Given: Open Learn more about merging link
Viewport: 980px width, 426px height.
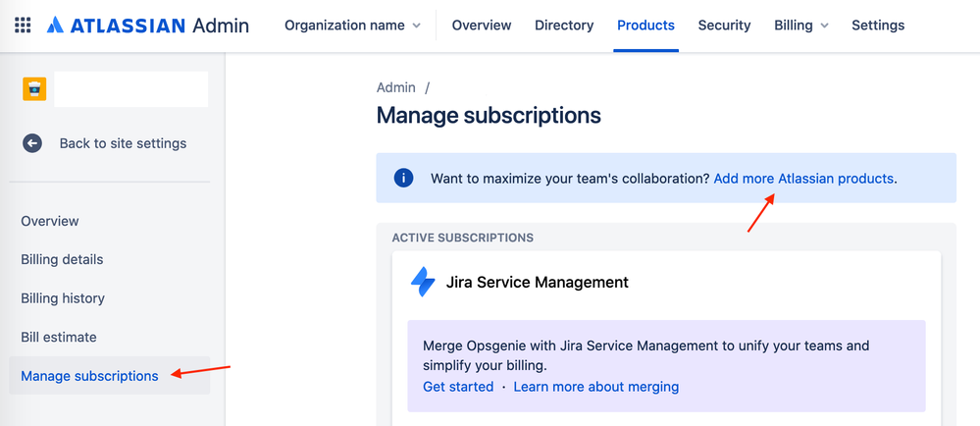Looking at the screenshot, I should pos(595,387).
